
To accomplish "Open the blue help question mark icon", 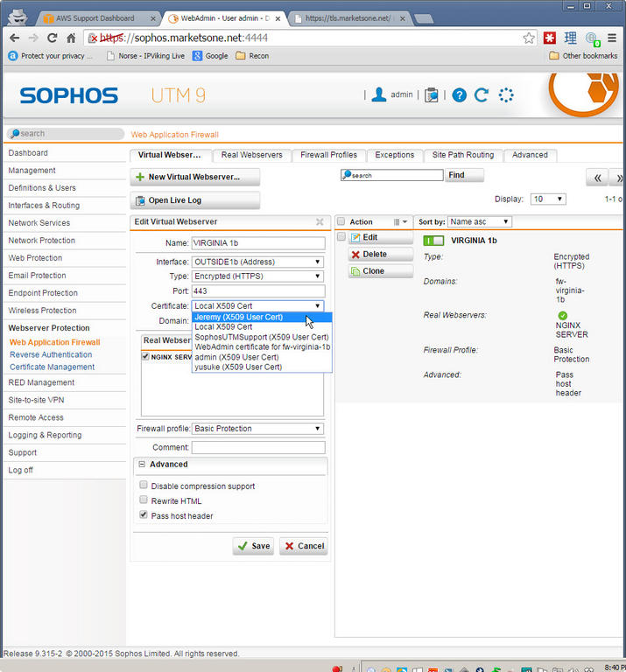I will (459, 94).
